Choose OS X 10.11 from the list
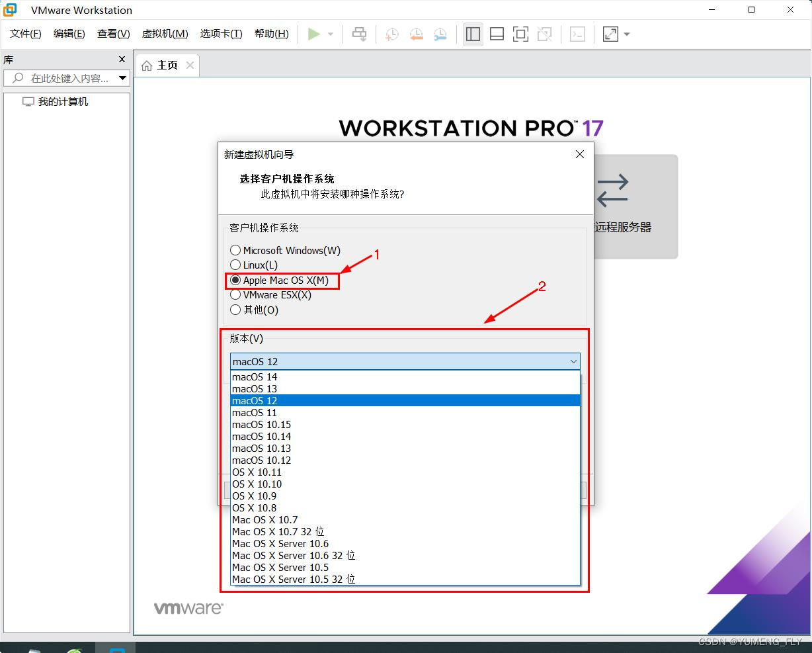 point(405,472)
